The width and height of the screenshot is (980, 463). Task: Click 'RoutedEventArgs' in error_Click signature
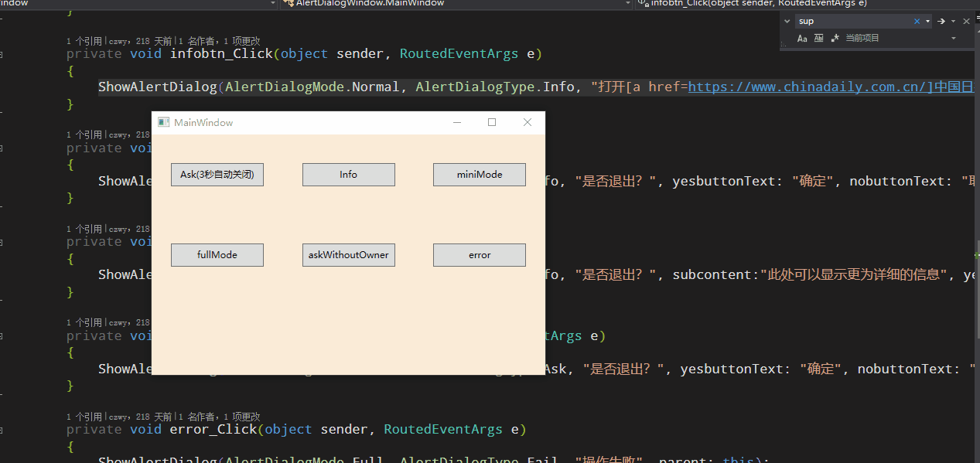[x=443, y=430]
